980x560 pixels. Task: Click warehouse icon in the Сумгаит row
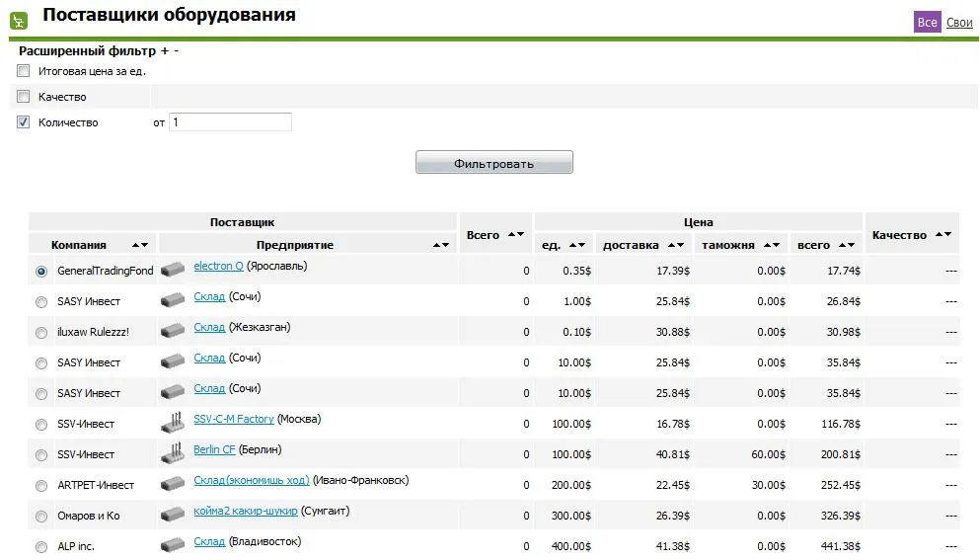pyautogui.click(x=173, y=515)
